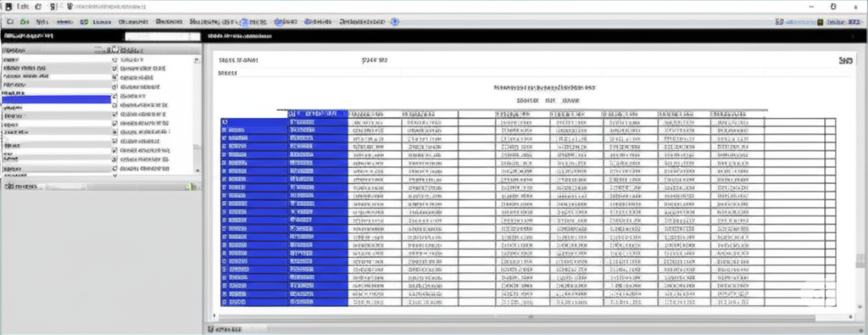Click the reload icon beside the address bar
868x335 pixels.
[x=37, y=7]
